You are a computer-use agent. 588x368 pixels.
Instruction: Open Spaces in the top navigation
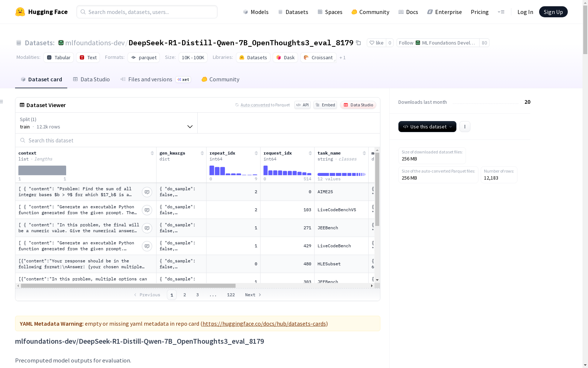(x=330, y=12)
